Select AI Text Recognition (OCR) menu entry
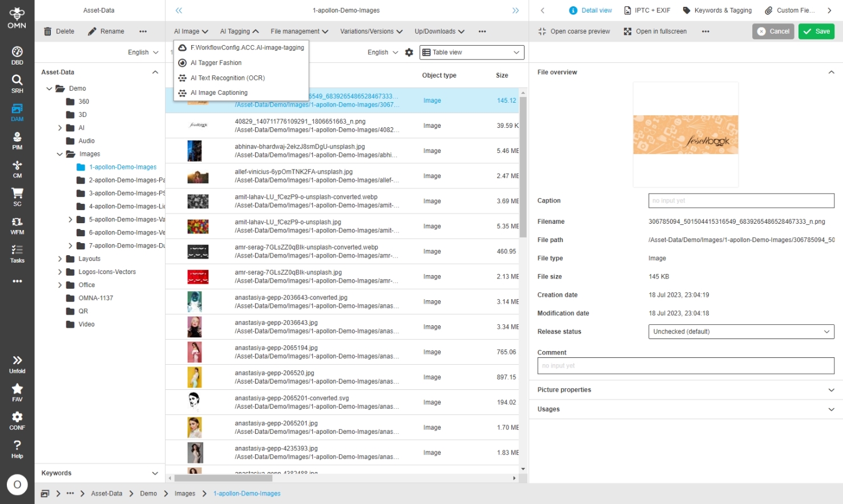 (227, 78)
